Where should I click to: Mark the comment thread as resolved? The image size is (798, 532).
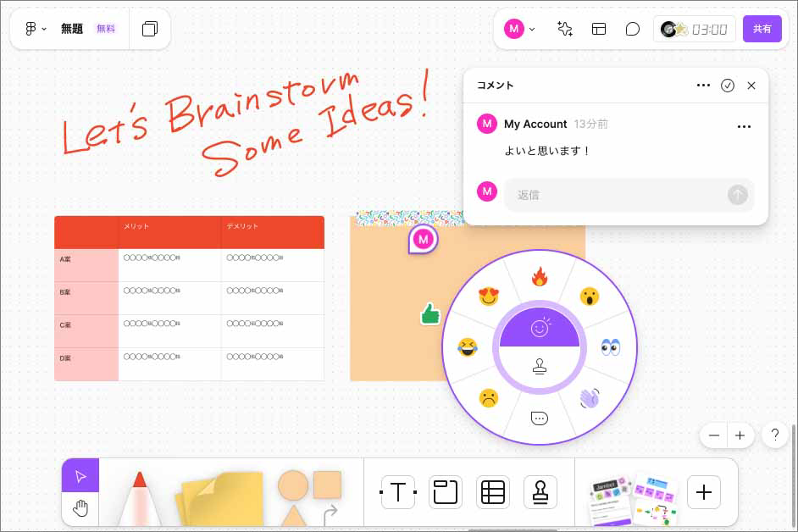728,86
